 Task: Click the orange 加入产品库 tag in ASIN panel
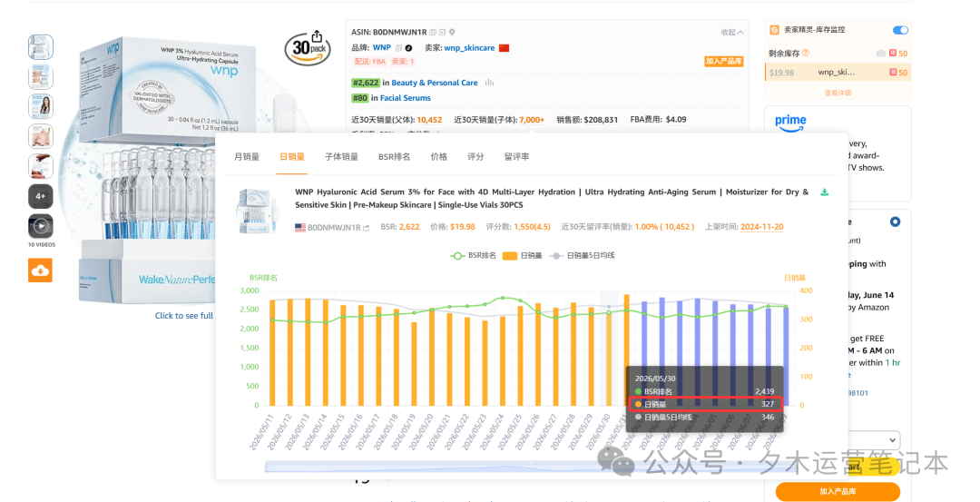coord(724,61)
